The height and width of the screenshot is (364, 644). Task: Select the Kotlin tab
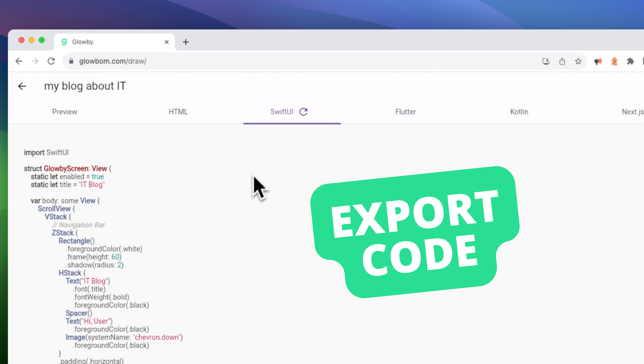(x=519, y=112)
